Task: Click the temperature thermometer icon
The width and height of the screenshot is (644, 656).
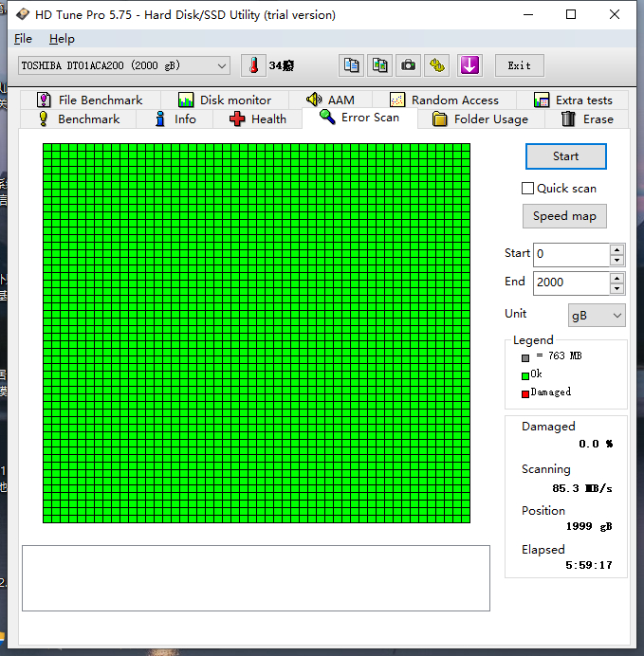Action: pyautogui.click(x=253, y=65)
